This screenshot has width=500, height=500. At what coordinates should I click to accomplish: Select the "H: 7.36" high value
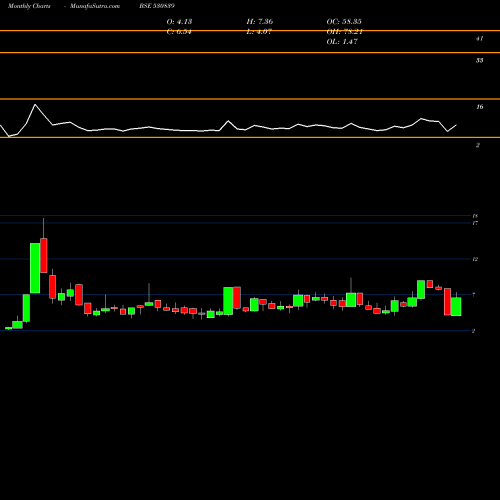click(x=260, y=22)
